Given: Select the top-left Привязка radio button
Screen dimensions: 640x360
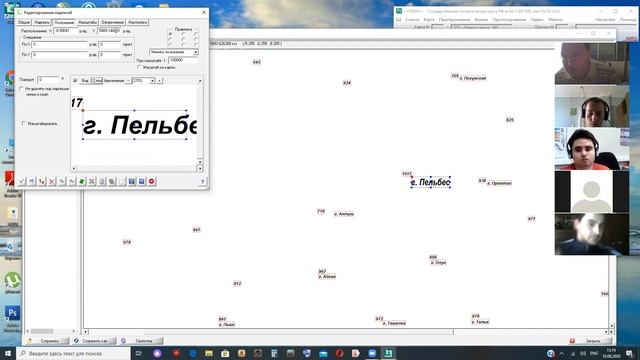Looking at the screenshot, I should coord(170,34).
